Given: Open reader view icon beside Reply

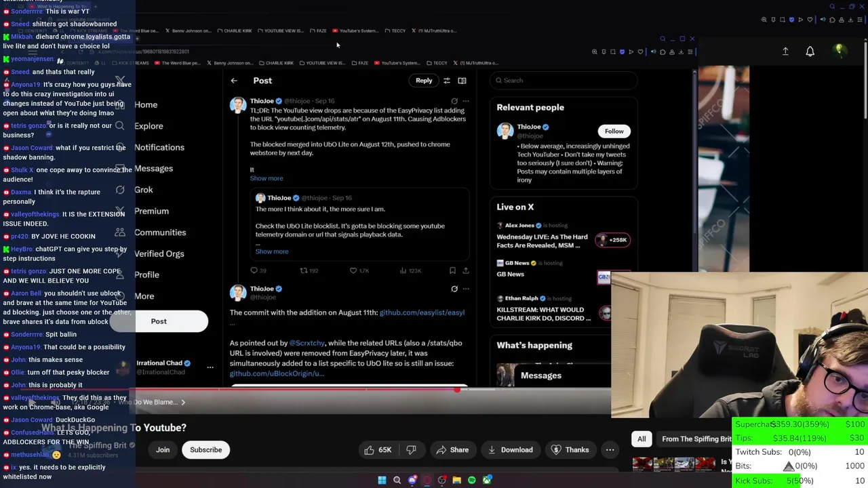Looking at the screenshot, I should click(x=462, y=81).
